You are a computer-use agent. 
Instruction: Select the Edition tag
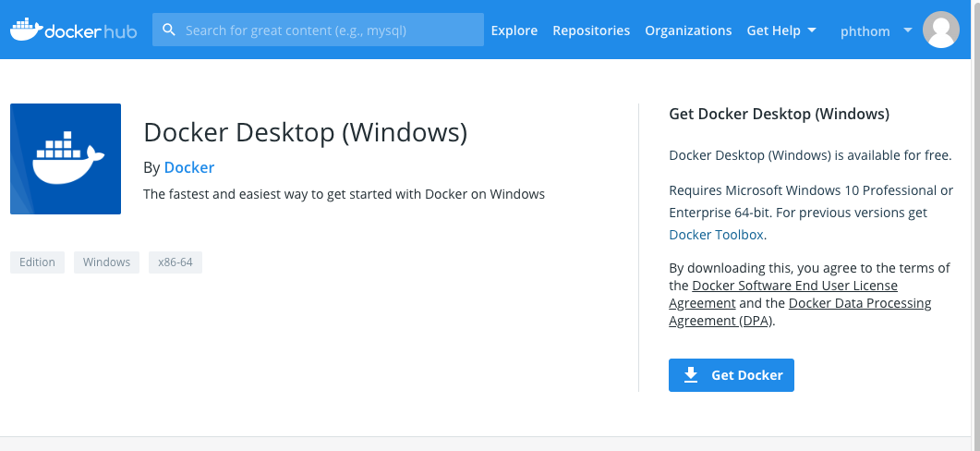[x=38, y=262]
